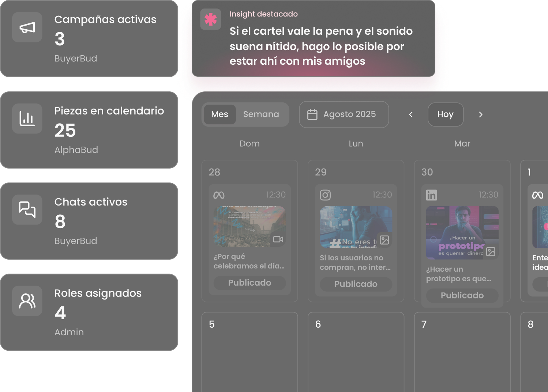
Task: Click the video camera icon on the Meta post
Action: (x=279, y=240)
